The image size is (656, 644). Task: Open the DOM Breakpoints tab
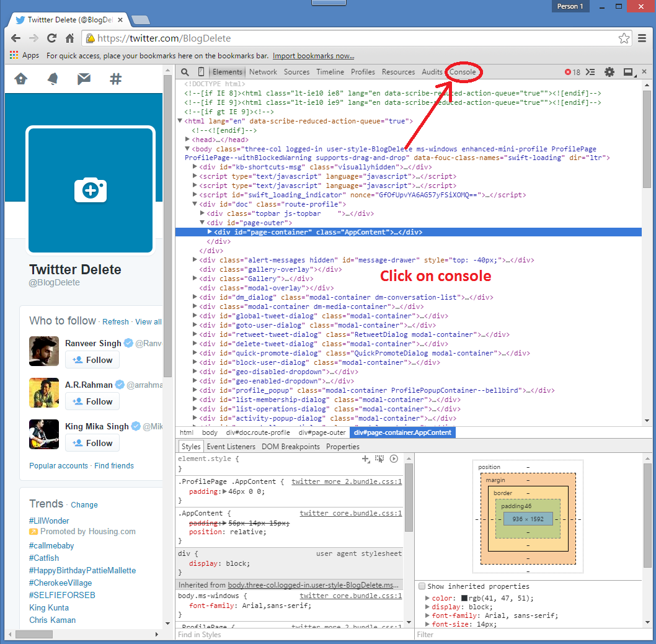[291, 447]
